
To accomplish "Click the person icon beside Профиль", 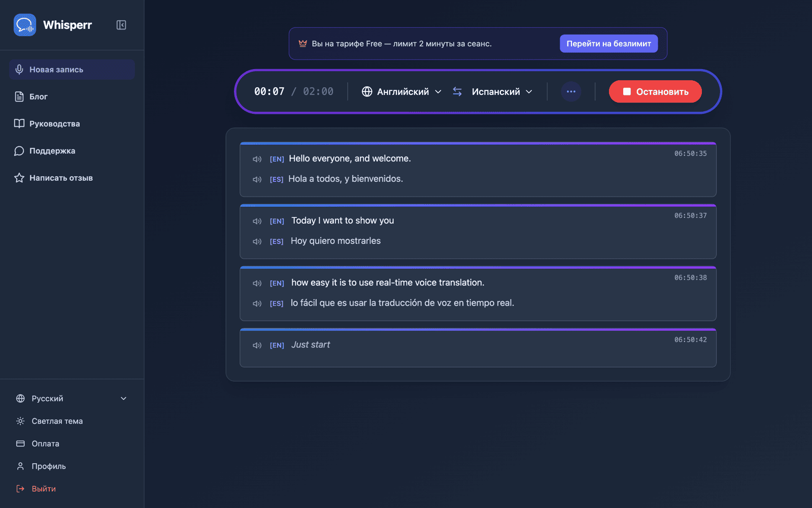I will tap(20, 466).
